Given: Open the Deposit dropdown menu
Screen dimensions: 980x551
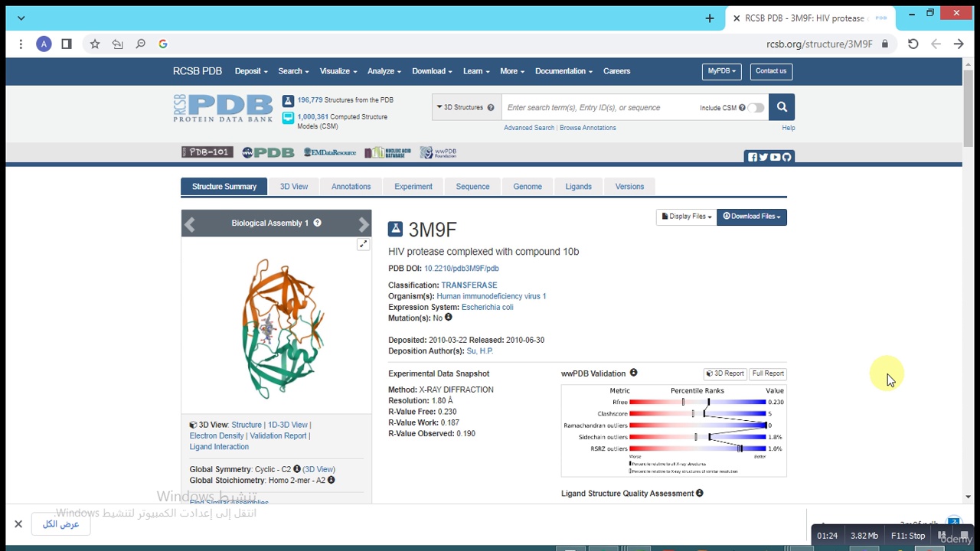Looking at the screenshot, I should coord(251,71).
